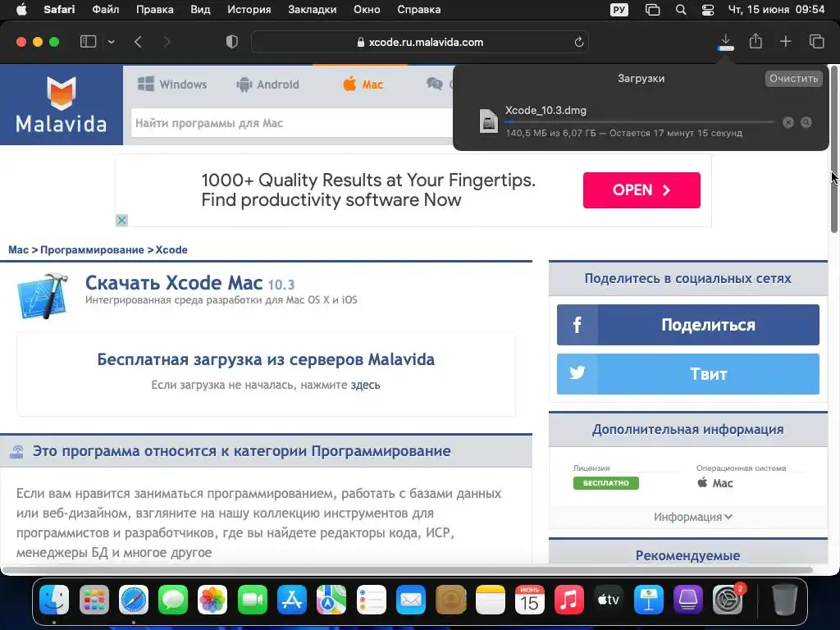Switch input source via РУ indicator

(x=619, y=10)
